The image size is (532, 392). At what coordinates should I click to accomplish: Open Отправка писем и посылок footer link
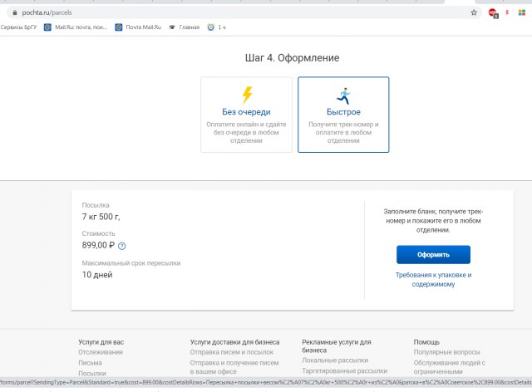coord(232,352)
